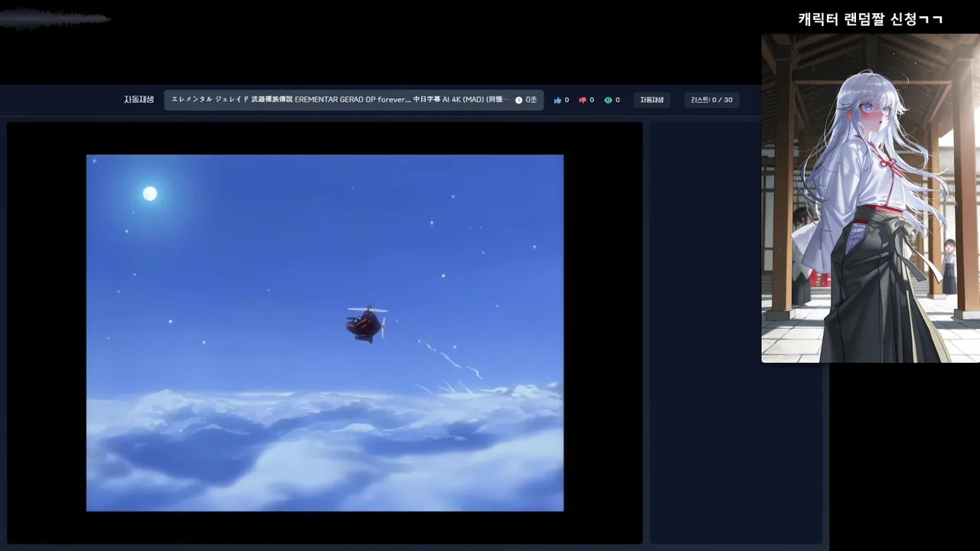Image resolution: width=980 pixels, height=551 pixels.
Task: Click the EREMENTAR GERAD OP video title
Action: pos(340,99)
